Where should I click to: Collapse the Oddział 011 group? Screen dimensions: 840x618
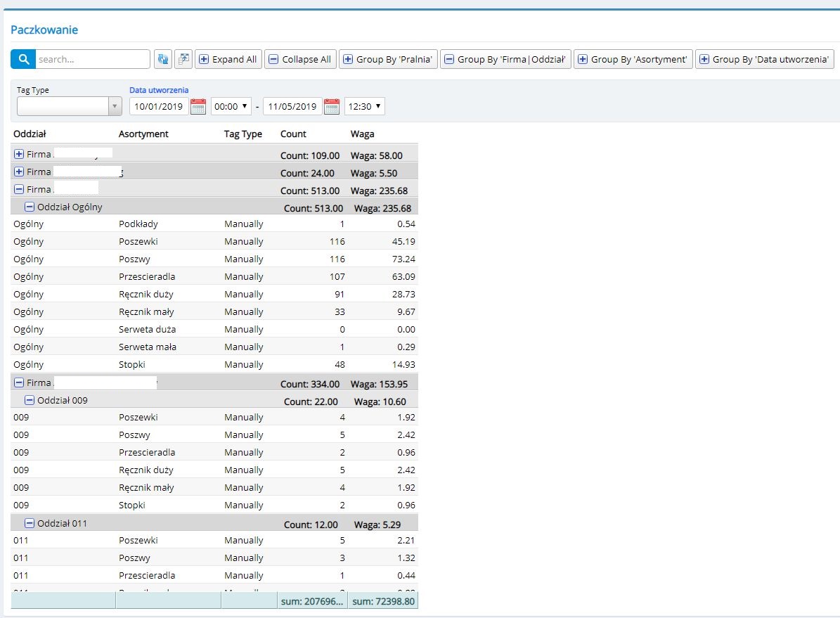pyautogui.click(x=30, y=523)
